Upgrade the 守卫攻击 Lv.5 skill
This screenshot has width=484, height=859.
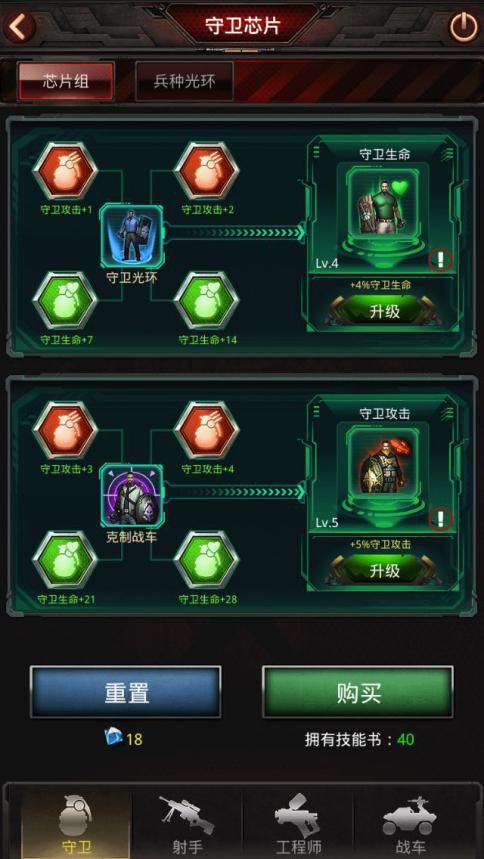(x=384, y=571)
